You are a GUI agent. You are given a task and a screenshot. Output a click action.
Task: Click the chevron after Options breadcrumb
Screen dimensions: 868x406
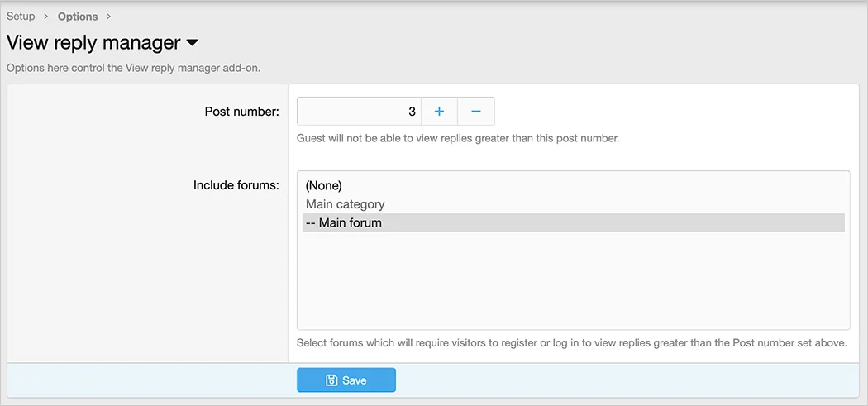(109, 17)
